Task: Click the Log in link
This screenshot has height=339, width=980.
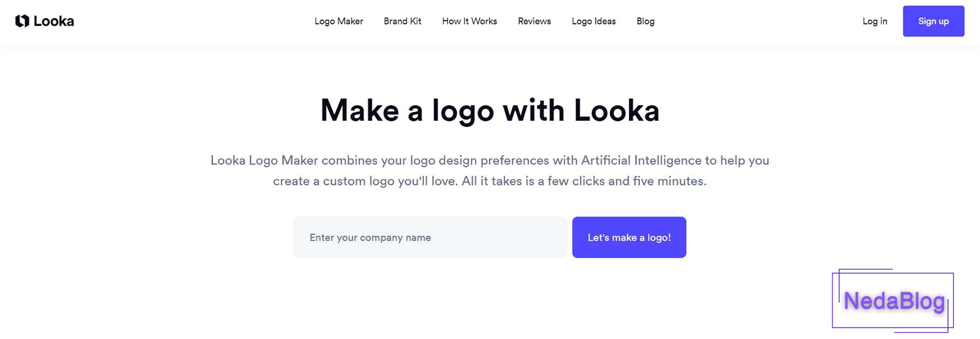Action: click(x=874, y=21)
